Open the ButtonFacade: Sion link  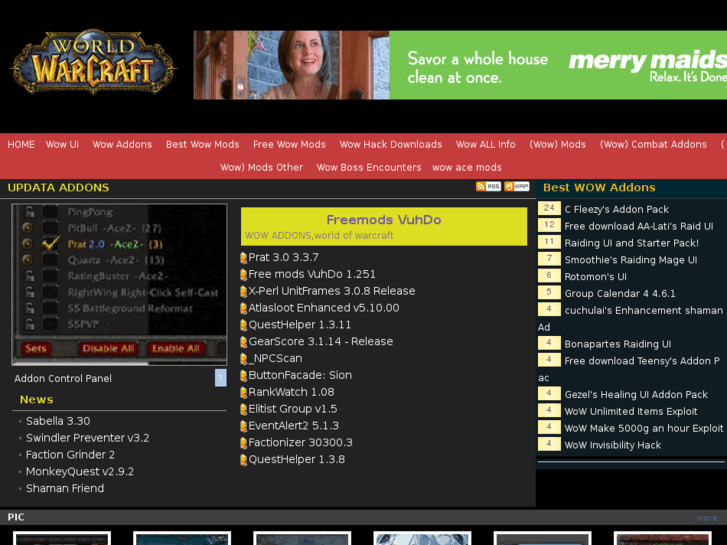(300, 375)
